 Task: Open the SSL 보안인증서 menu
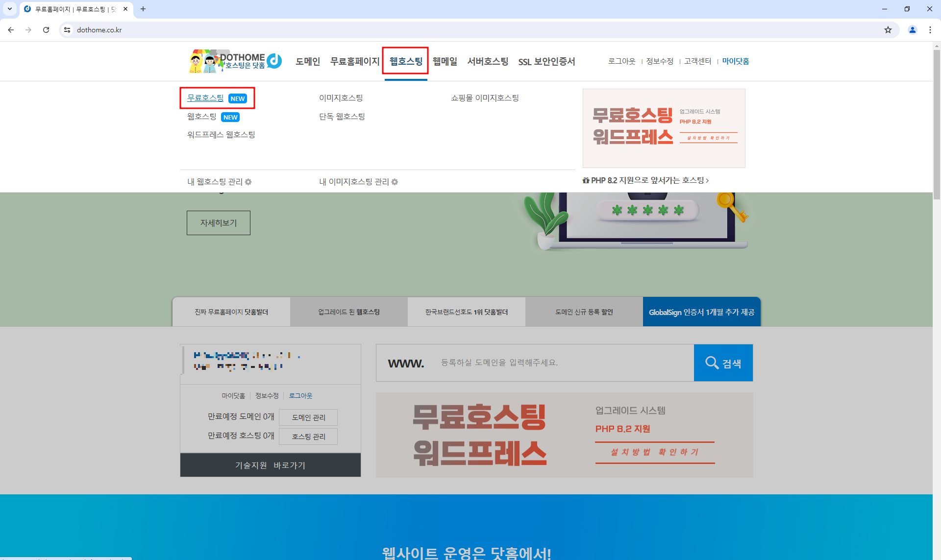[546, 61]
